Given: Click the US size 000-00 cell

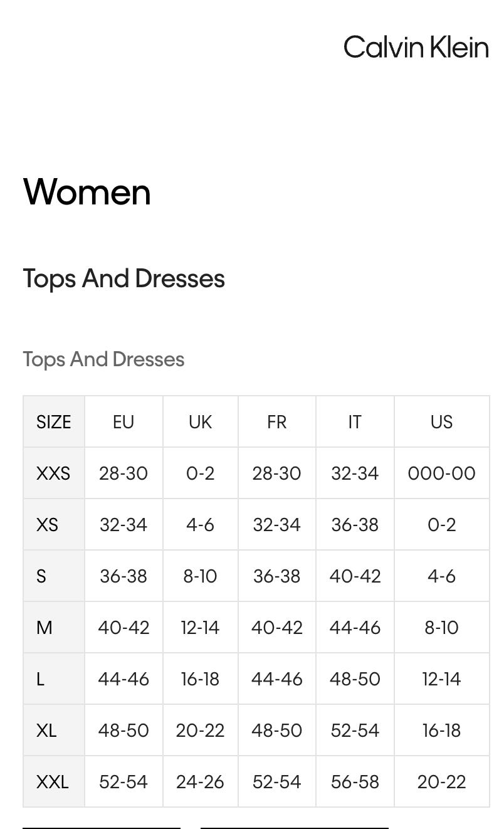Looking at the screenshot, I should coord(441,473).
